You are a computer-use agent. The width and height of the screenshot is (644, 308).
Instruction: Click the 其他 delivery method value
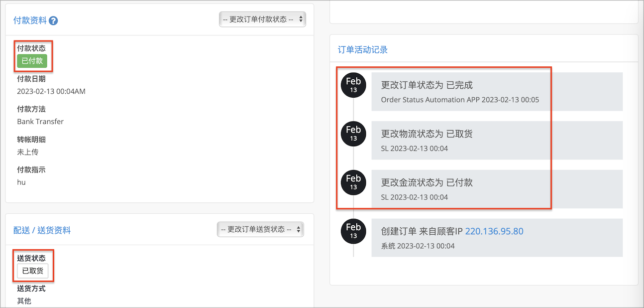pos(24,301)
